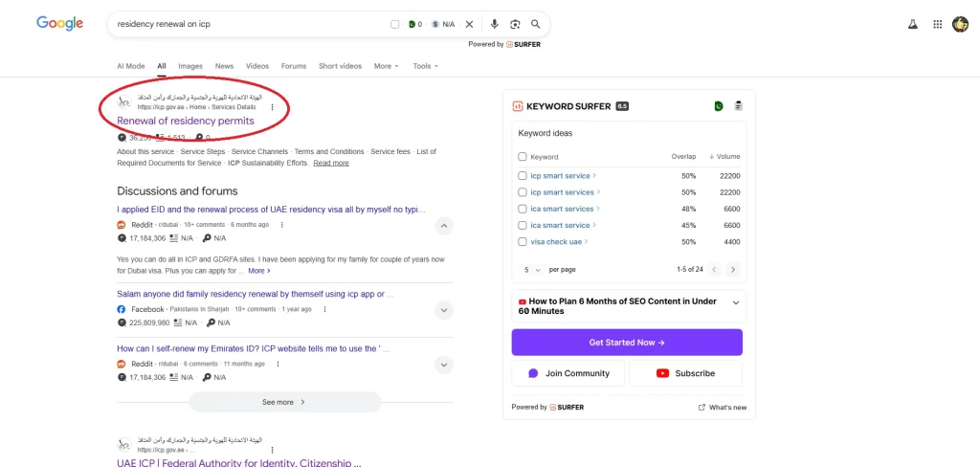Switch to Videos tab

pos(257,66)
